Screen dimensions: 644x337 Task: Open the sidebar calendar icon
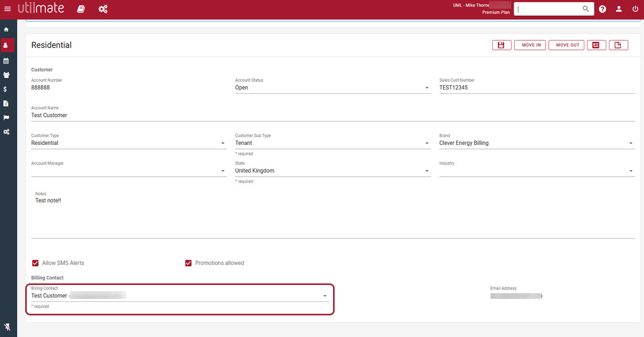pos(6,61)
